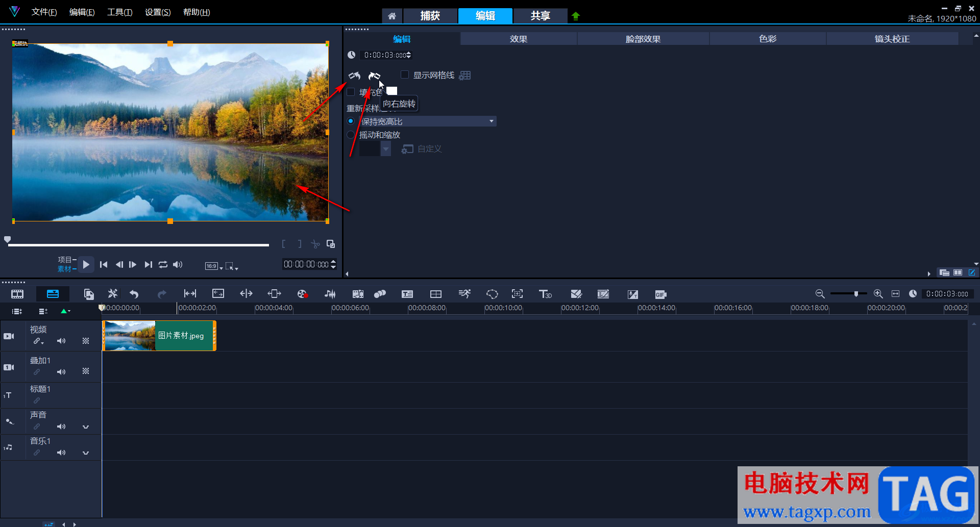Toggle transparency on the overlay 1 (叠加1) track

tap(86, 371)
